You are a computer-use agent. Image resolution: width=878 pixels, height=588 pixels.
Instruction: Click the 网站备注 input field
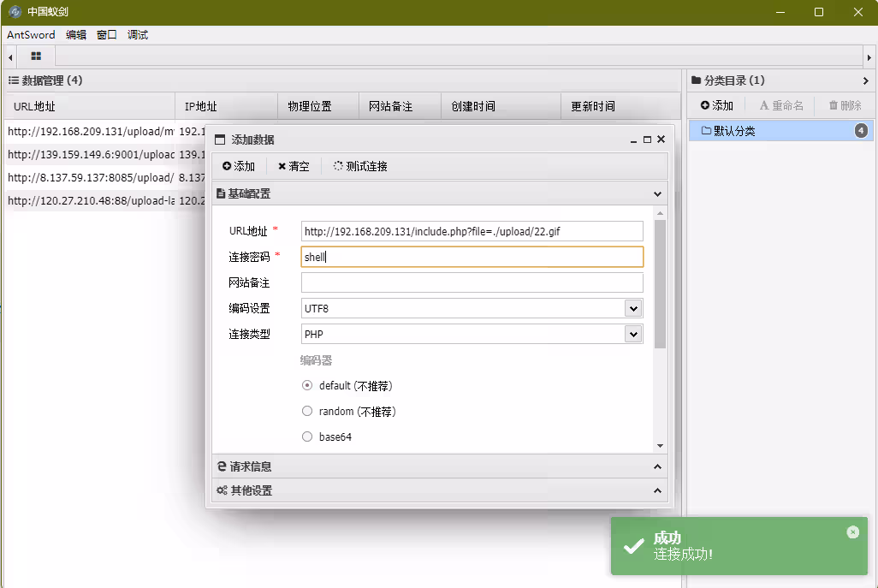pyautogui.click(x=472, y=282)
